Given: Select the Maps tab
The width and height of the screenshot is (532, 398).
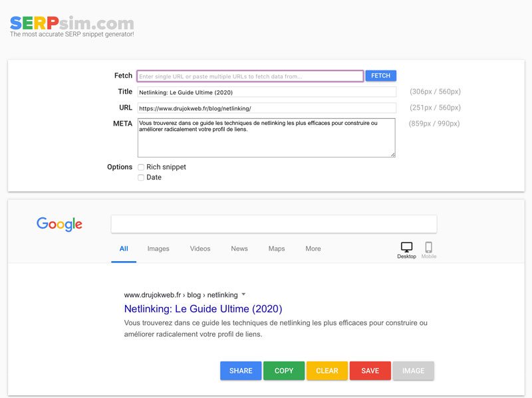Looking at the screenshot, I should (277, 249).
